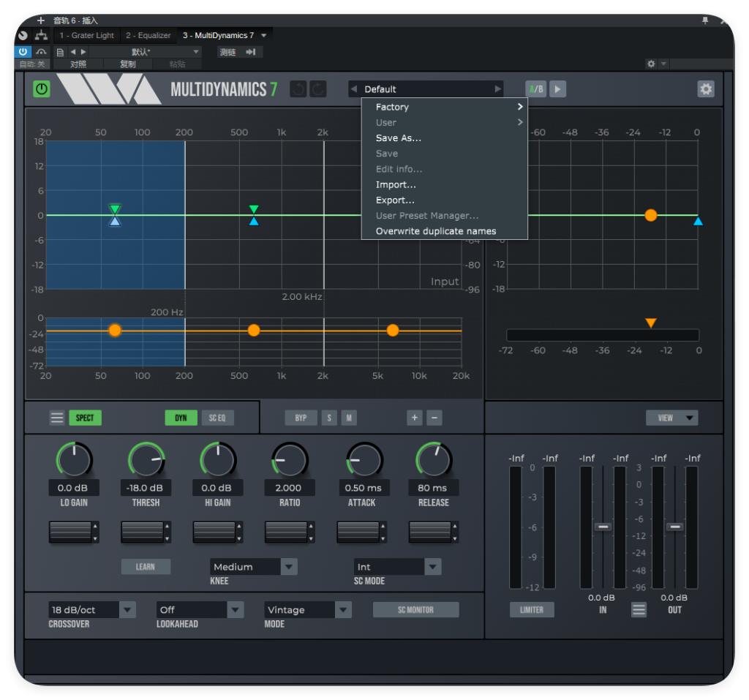Image resolution: width=749 pixels, height=700 pixels.
Task: Toggle the A/B comparison button
Action: tap(536, 89)
